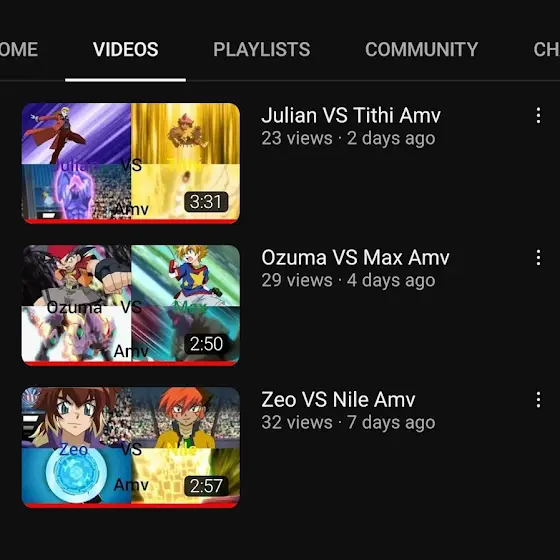Image resolution: width=560 pixels, height=560 pixels.
Task: Switch to the Community tab
Action: click(421, 49)
